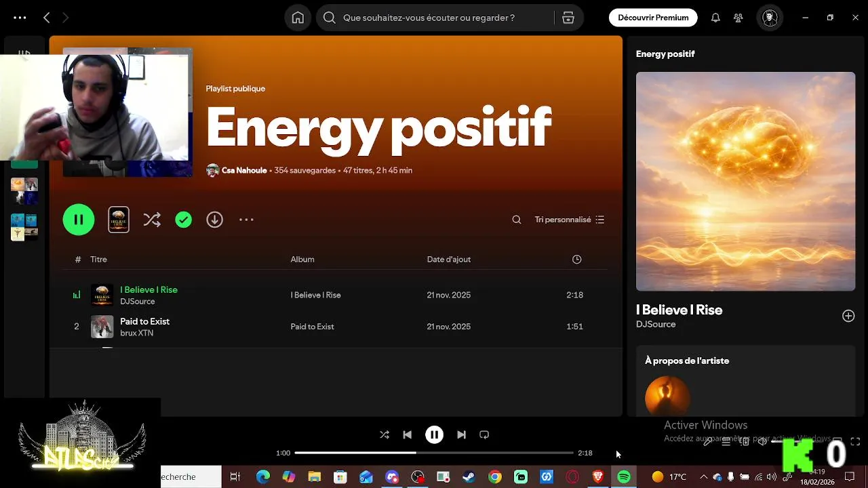Click the Paid to Exist cover thumbnail

click(102, 327)
